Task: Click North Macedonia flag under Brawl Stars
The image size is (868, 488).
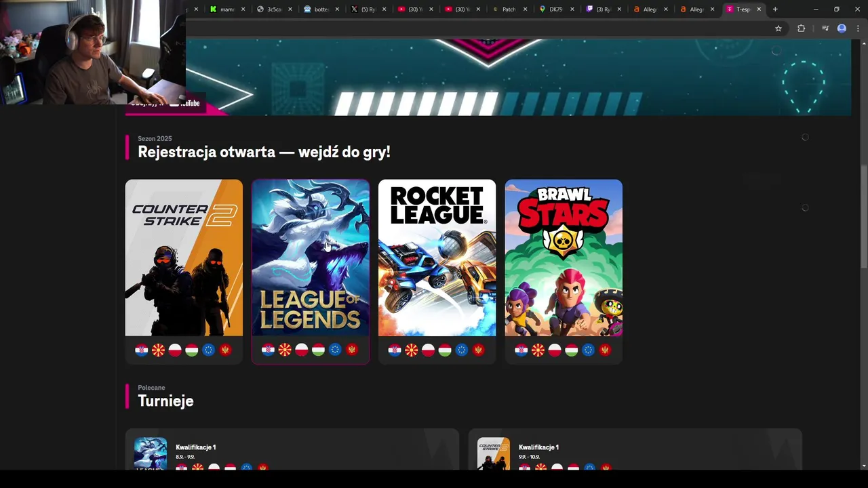Action: point(538,350)
